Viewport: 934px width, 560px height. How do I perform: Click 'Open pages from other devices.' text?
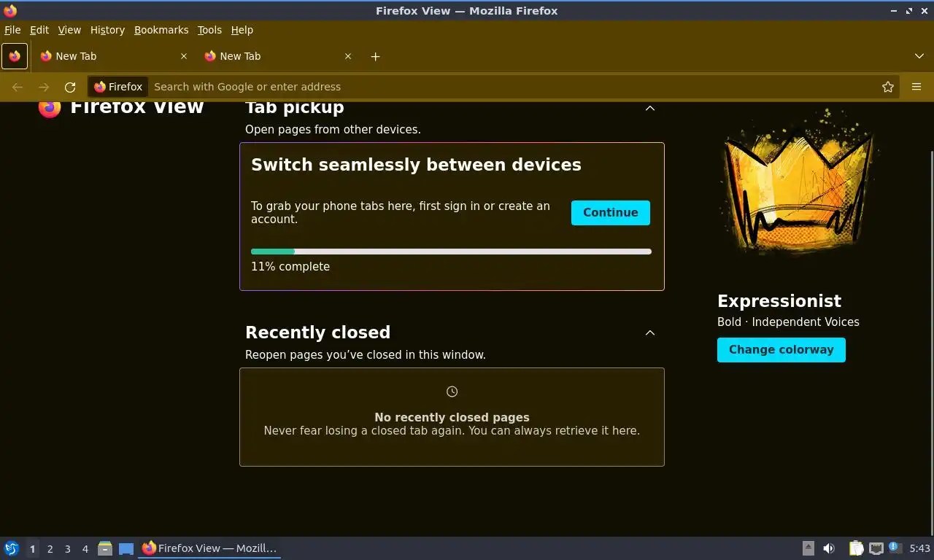point(333,130)
